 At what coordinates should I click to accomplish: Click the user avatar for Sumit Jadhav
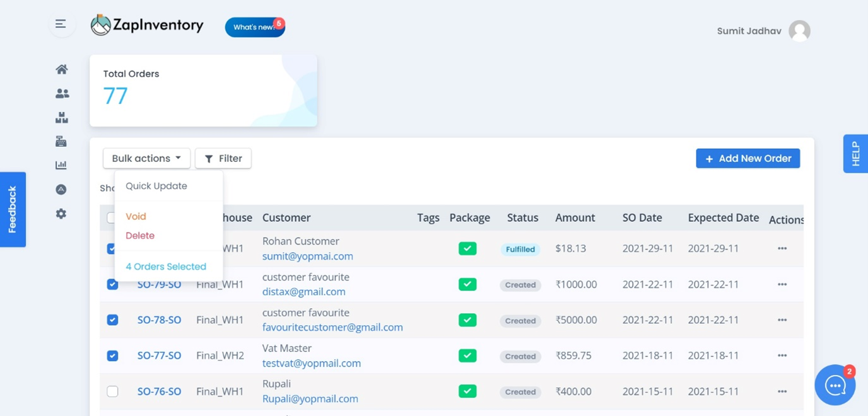click(799, 31)
